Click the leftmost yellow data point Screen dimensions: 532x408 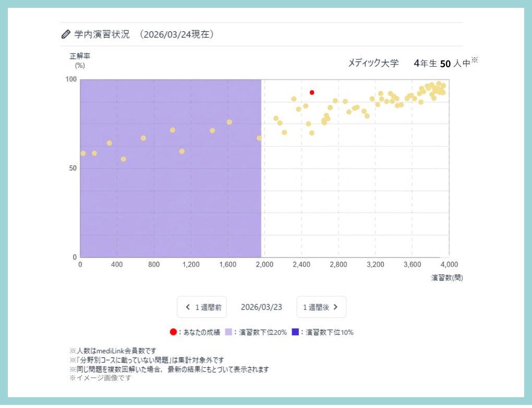(x=83, y=153)
